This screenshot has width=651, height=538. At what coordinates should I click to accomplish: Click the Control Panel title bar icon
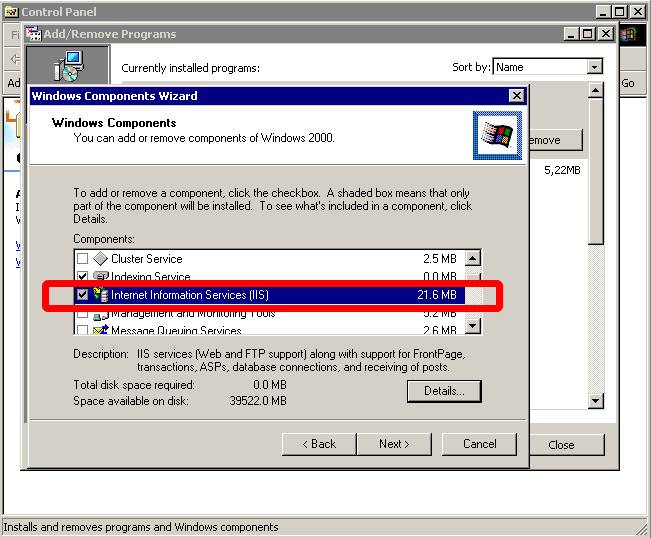tap(11, 11)
